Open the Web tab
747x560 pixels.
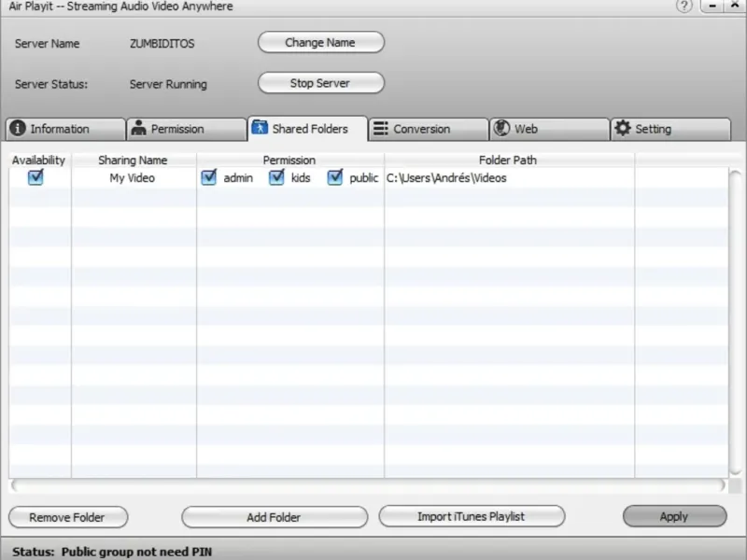click(x=550, y=129)
